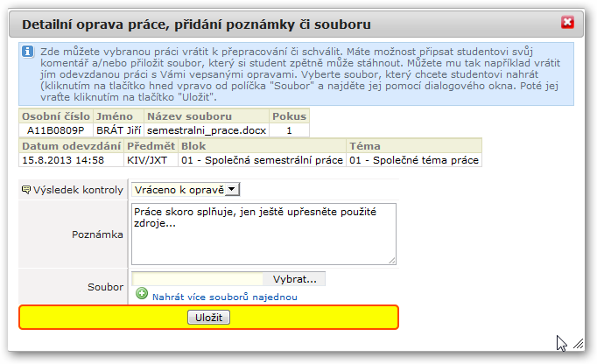Click the Osobní číslo column header
597x364 pixels.
point(56,116)
